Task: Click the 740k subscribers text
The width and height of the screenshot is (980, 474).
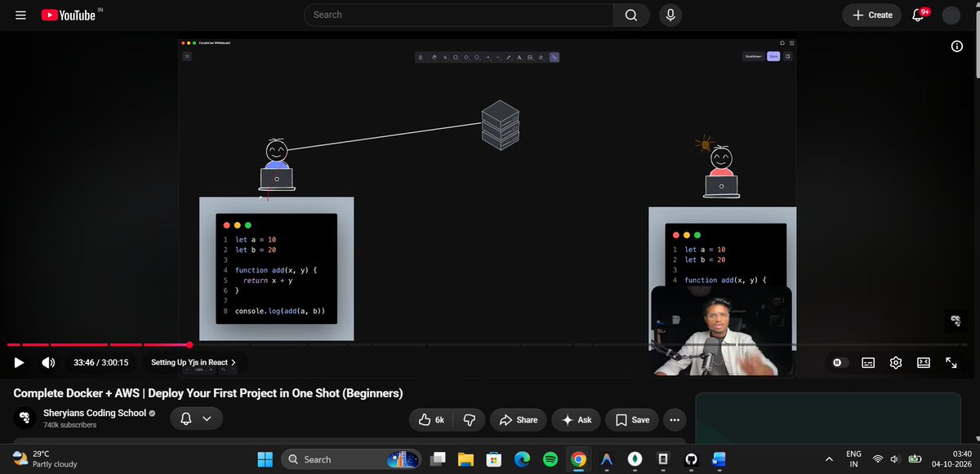Action: coord(69,425)
